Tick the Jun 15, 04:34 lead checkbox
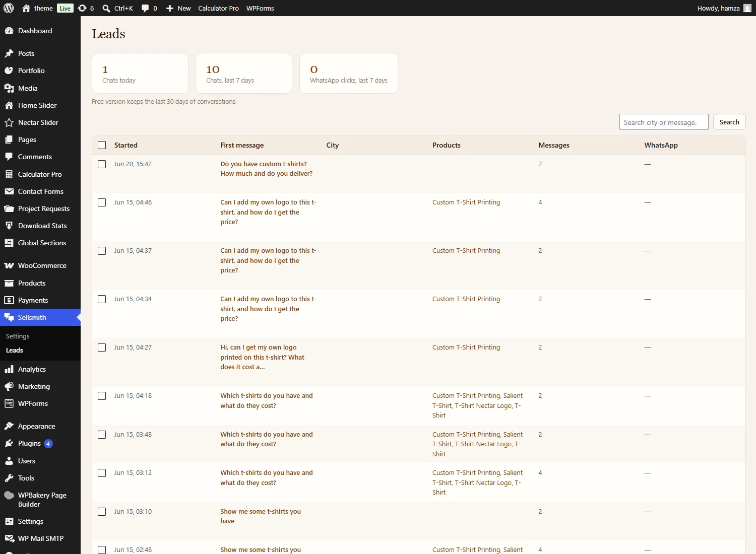Image resolution: width=756 pixels, height=554 pixels. (102, 299)
